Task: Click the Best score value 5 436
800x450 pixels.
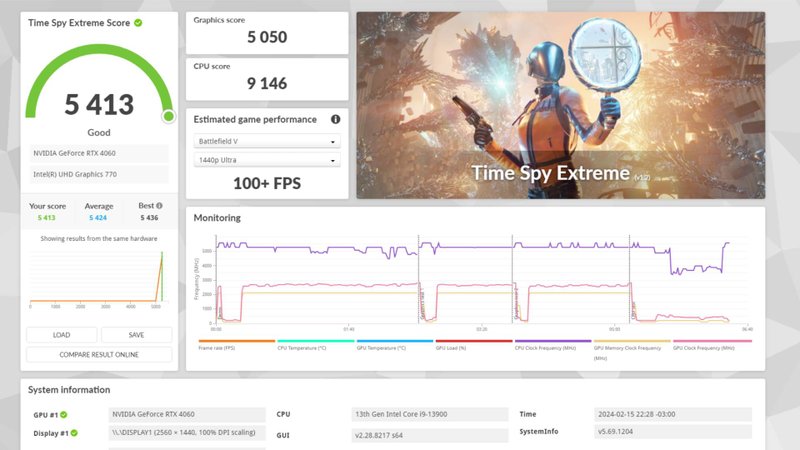Action: [149, 218]
